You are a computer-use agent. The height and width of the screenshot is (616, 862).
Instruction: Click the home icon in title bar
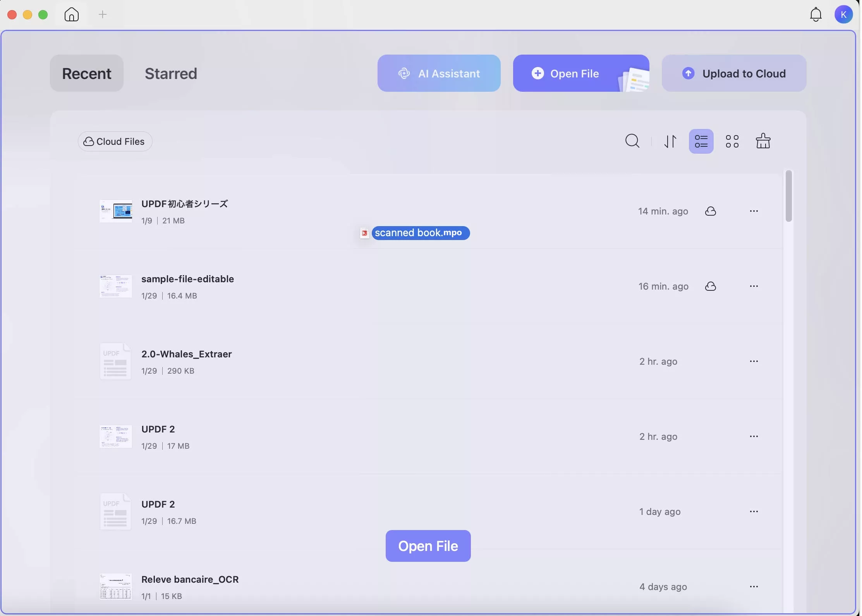72,15
